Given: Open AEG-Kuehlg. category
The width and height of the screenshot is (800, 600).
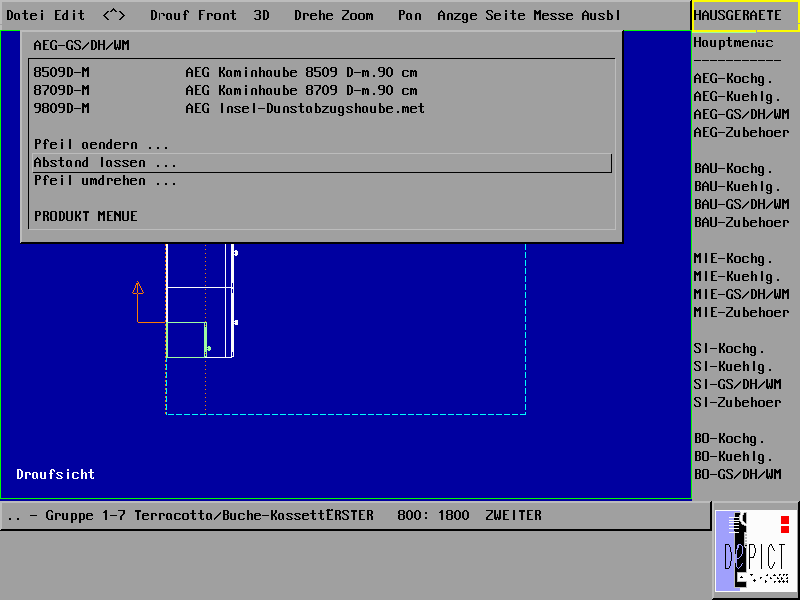Looking at the screenshot, I should click(x=737, y=97).
